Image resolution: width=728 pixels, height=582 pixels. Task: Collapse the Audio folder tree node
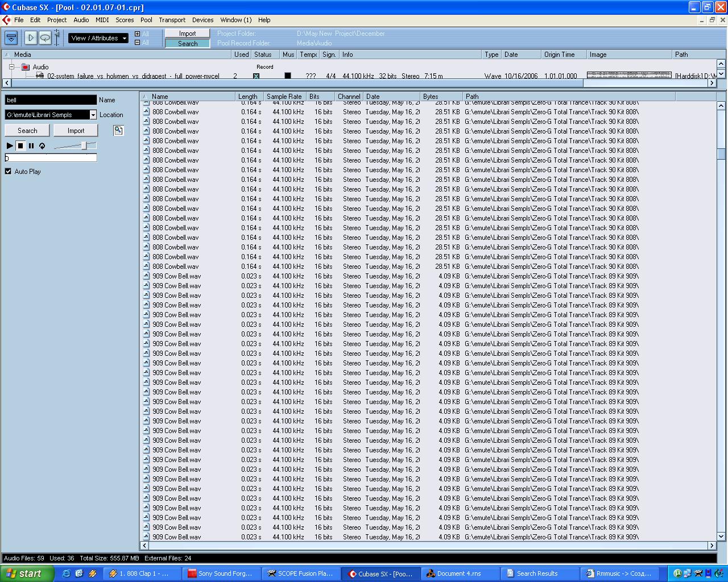(11, 67)
